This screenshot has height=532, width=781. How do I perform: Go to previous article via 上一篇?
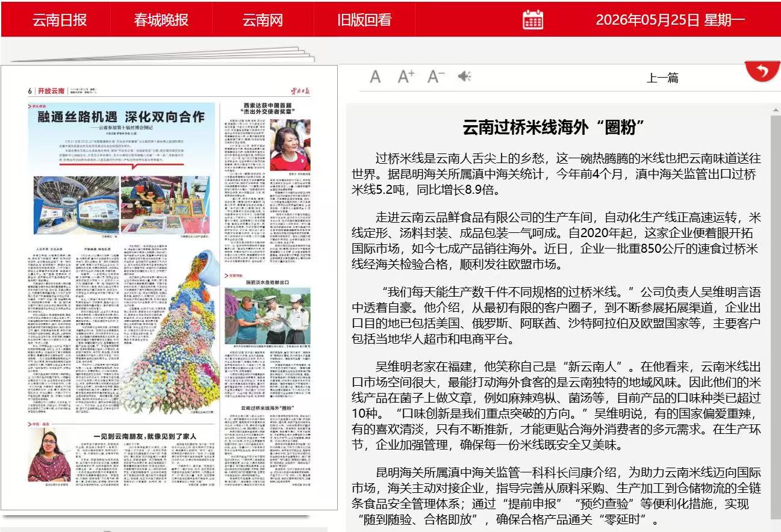click(x=662, y=78)
